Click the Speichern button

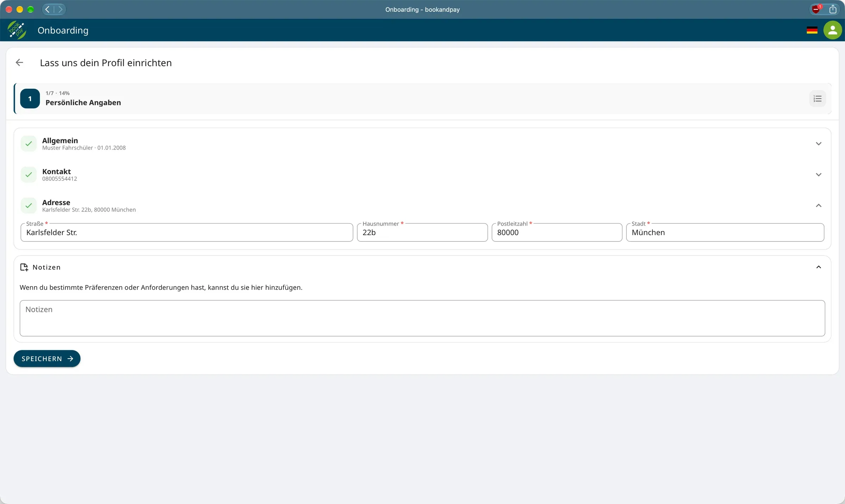(x=47, y=359)
